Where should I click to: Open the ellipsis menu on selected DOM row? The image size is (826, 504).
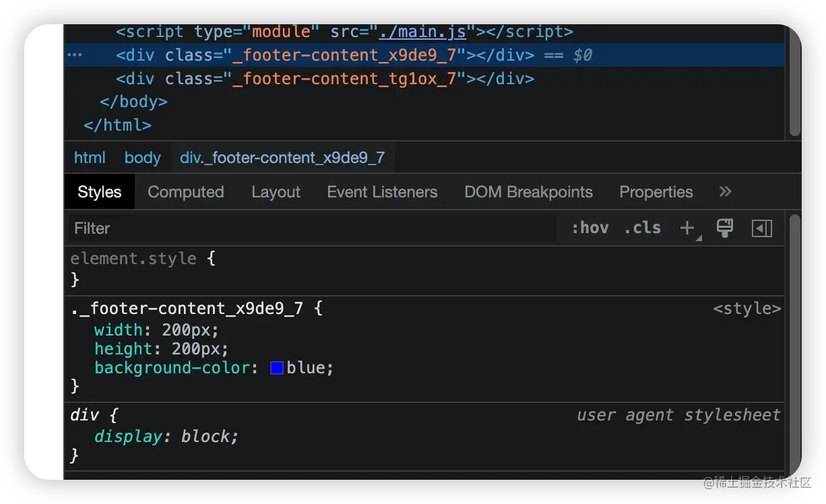tap(75, 55)
